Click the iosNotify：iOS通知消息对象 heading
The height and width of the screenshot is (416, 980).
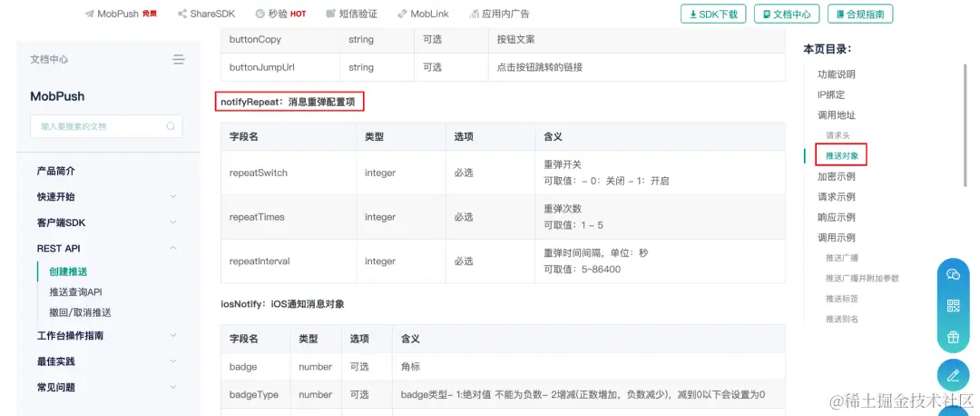coord(282,304)
